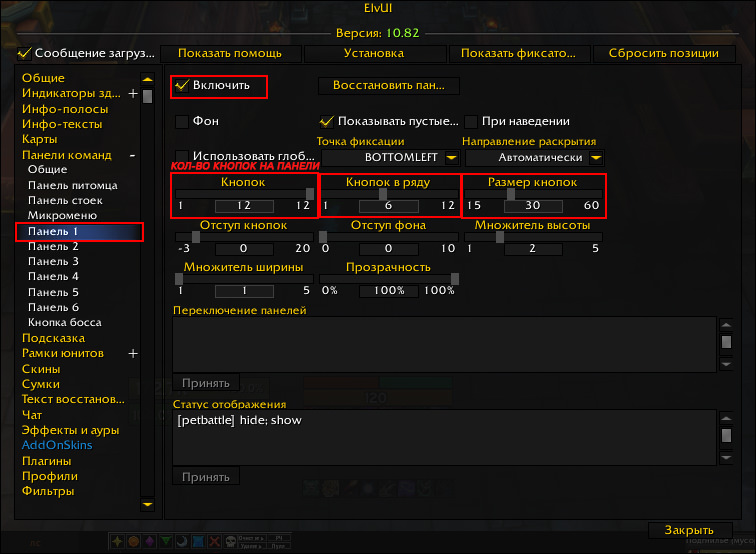756x554 pixels.
Task: Select Кнопка босса entry
Action: [x=65, y=323]
